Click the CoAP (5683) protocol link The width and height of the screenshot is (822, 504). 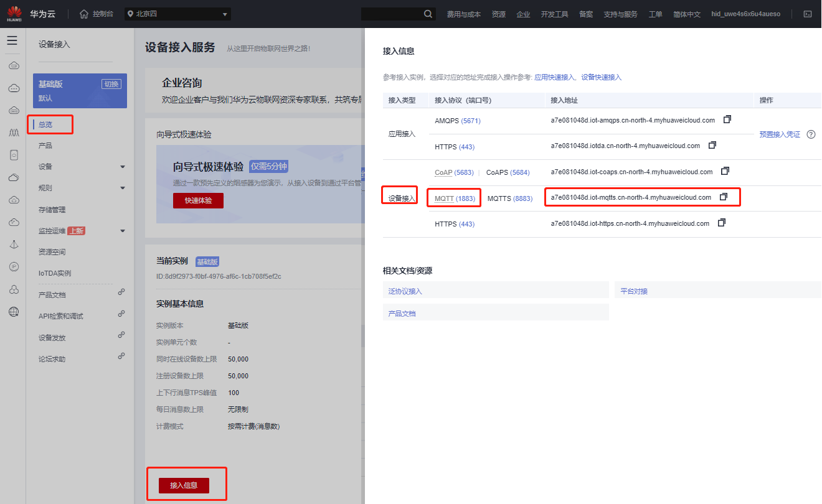[454, 172]
